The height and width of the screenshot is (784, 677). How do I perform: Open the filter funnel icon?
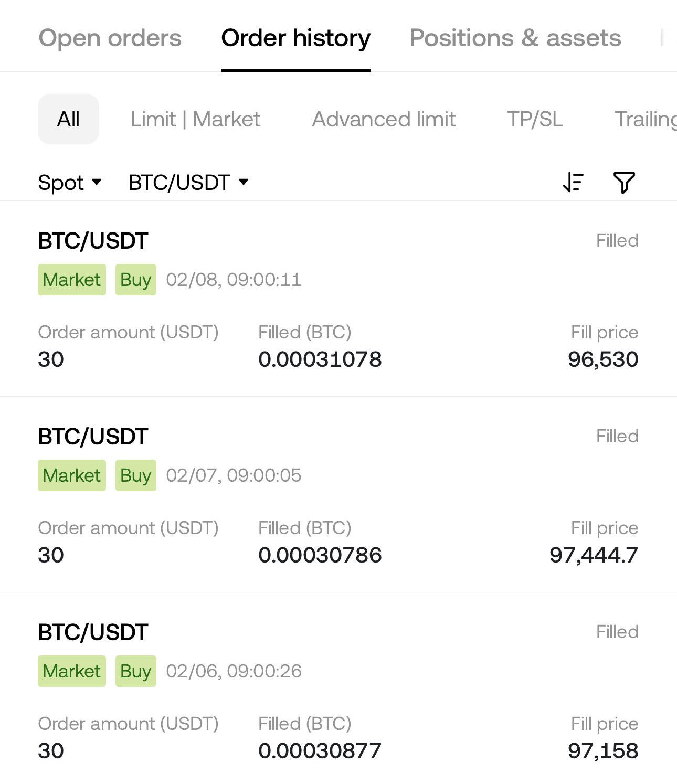(x=624, y=183)
